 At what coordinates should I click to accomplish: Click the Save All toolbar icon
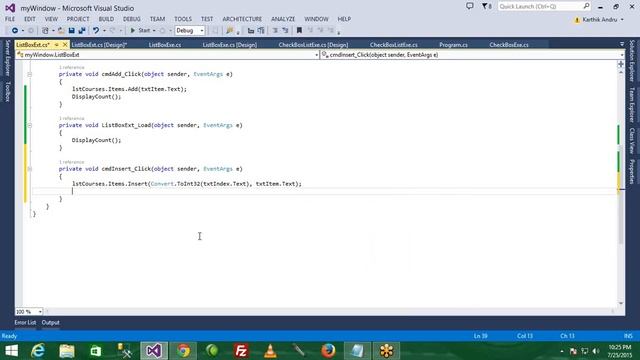pyautogui.click(x=82, y=31)
